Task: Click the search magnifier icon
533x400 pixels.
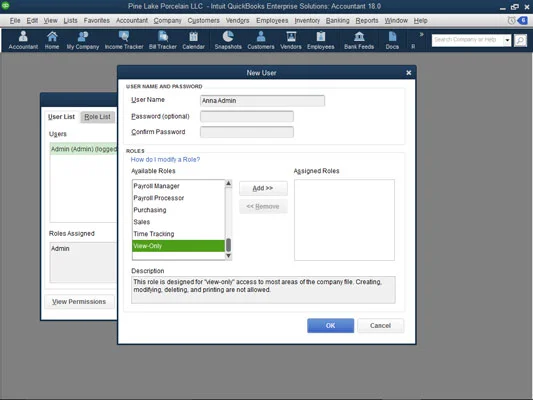Action: 520,40
